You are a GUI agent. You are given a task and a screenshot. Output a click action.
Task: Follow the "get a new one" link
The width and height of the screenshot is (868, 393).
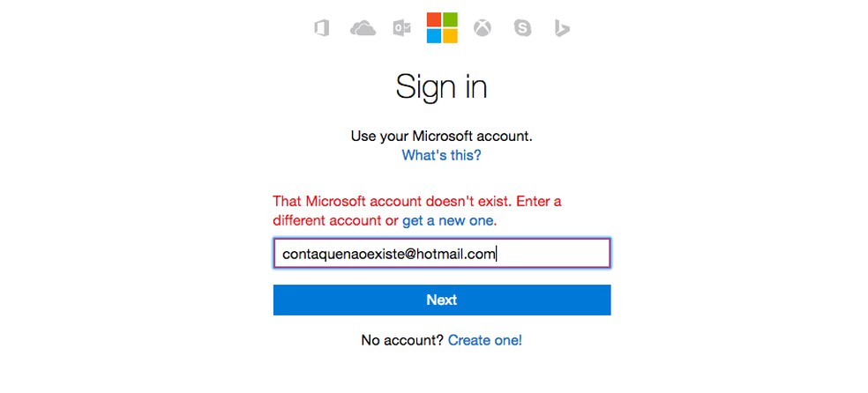pos(448,219)
